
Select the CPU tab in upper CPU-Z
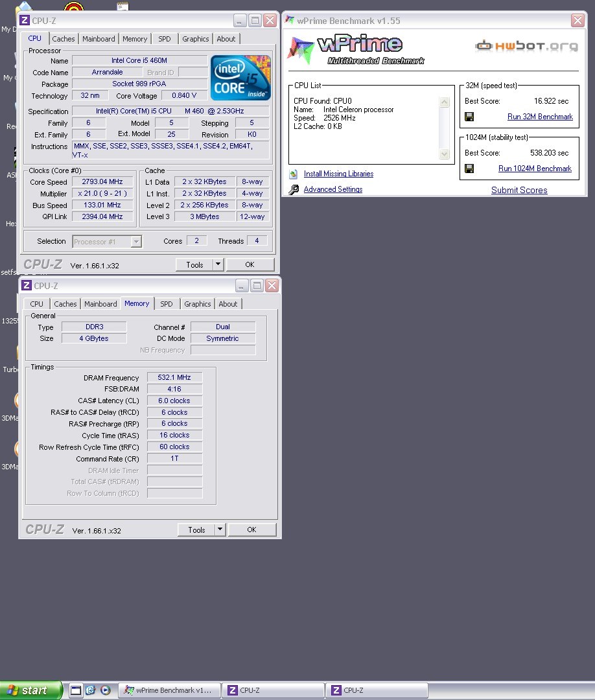coord(34,38)
